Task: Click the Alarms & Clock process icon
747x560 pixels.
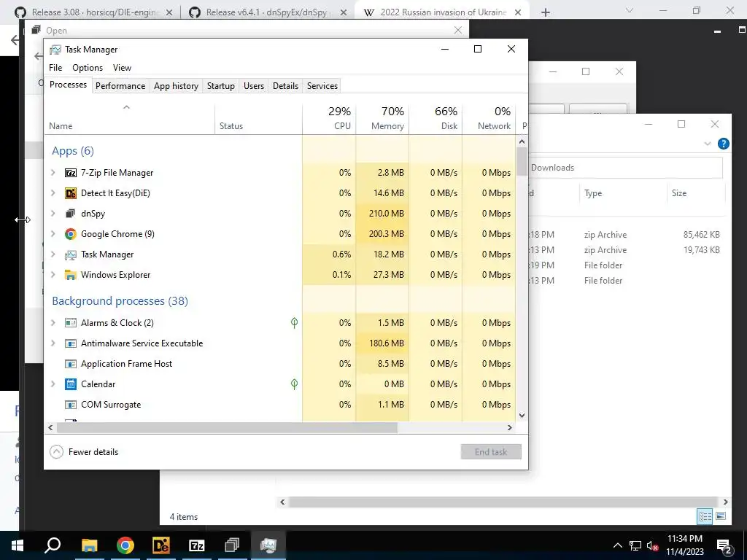Action: pos(71,323)
